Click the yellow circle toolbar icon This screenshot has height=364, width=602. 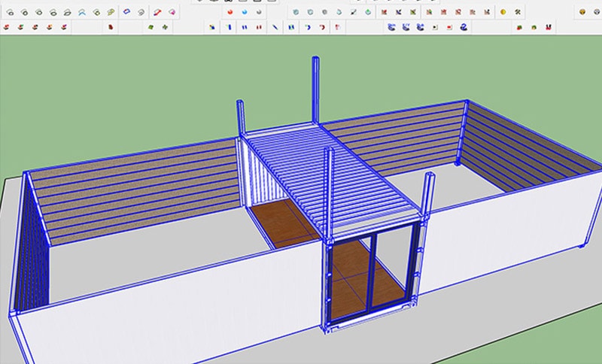(x=503, y=12)
